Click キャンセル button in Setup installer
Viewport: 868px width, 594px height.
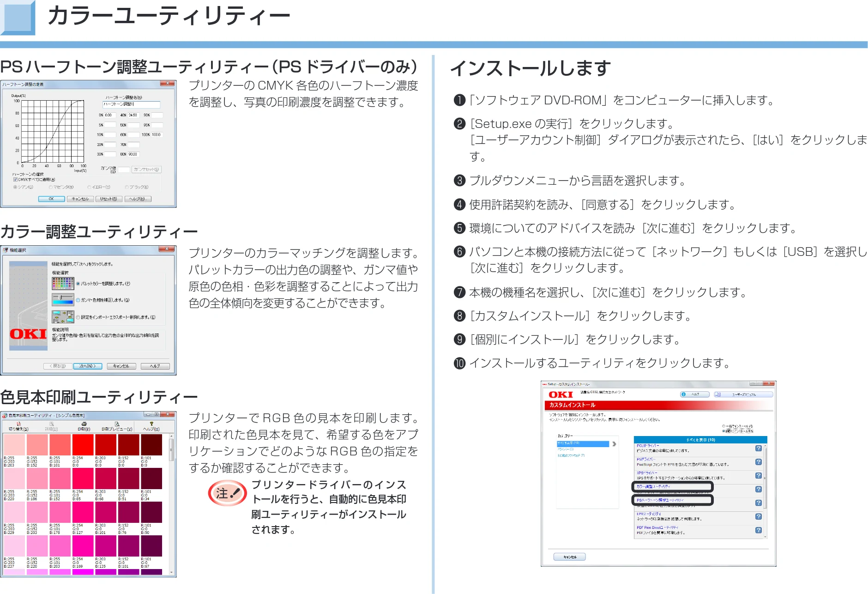[x=570, y=557]
